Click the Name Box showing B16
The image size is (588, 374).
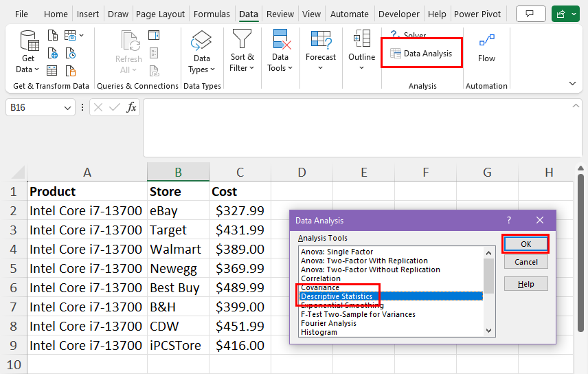35,108
